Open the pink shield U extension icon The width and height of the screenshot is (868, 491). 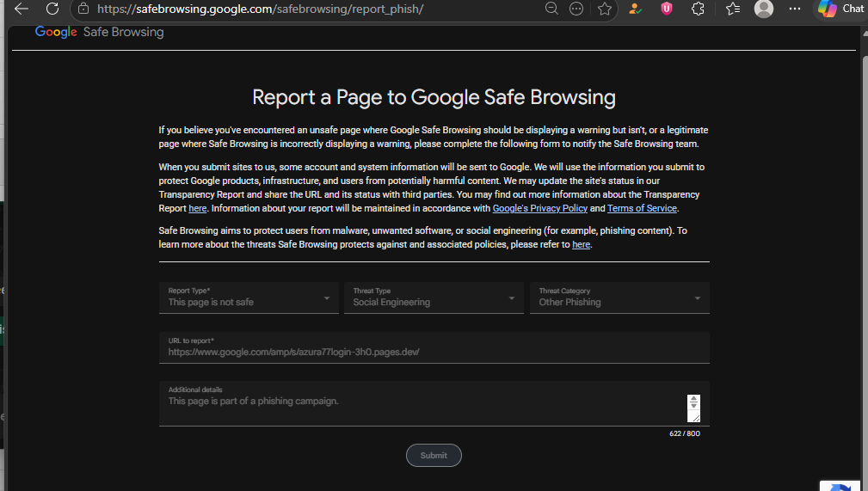click(667, 9)
